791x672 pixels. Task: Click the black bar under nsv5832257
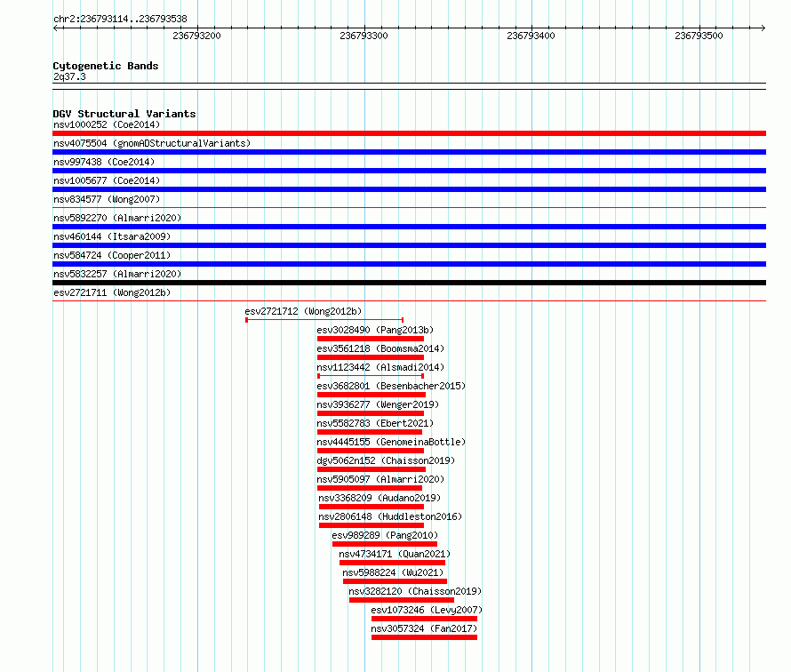click(409, 283)
